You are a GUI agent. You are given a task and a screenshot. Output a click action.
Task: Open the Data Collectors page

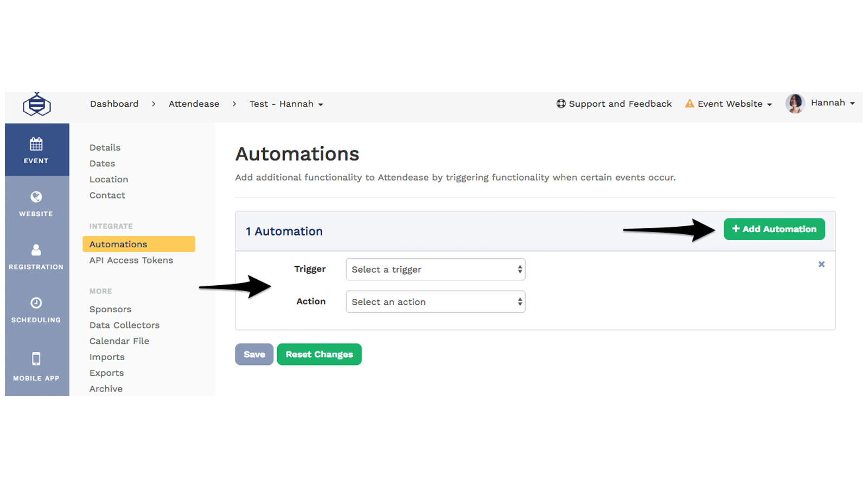[124, 325]
